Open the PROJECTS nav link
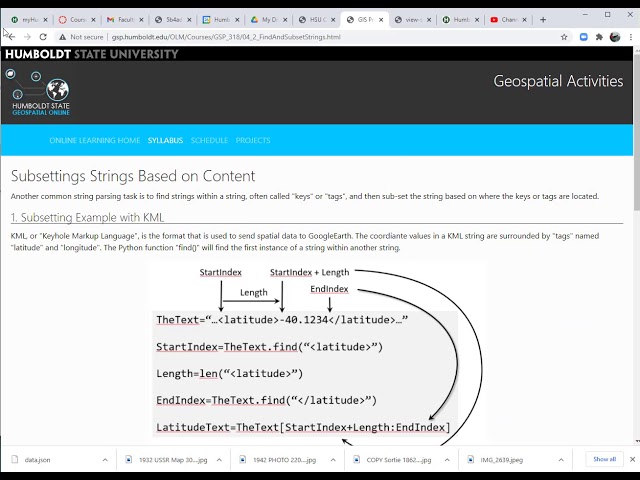 (253, 140)
